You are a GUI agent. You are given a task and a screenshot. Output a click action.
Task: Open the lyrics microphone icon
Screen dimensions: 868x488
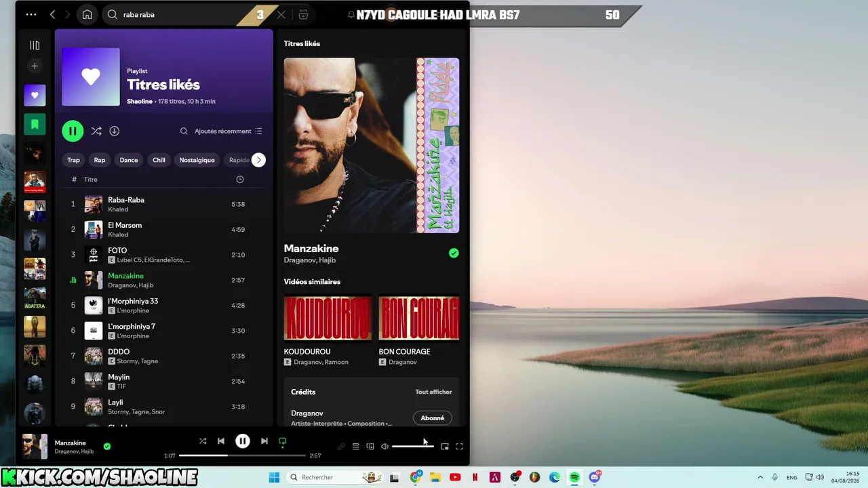[x=341, y=447]
